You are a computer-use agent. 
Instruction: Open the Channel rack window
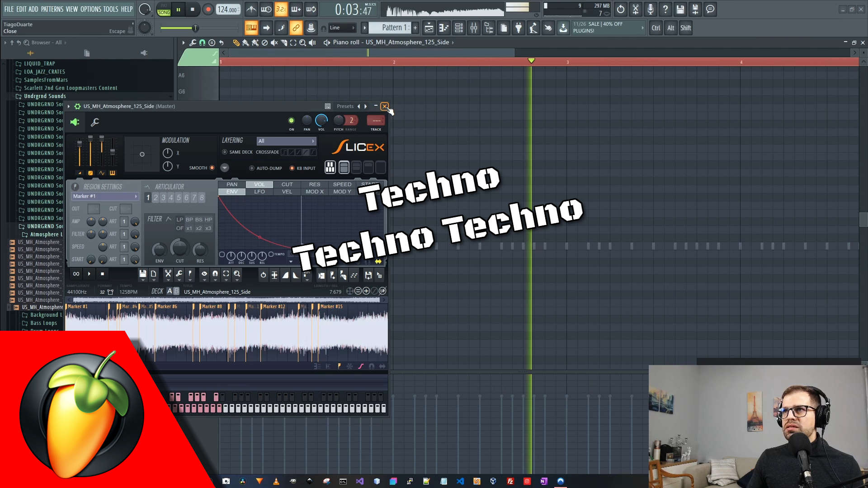click(458, 28)
